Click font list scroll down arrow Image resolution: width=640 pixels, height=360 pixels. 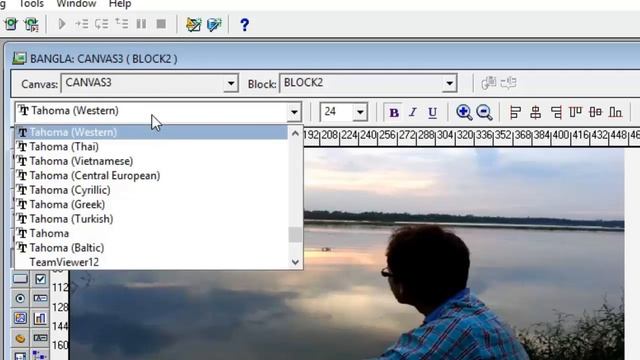coord(295,262)
